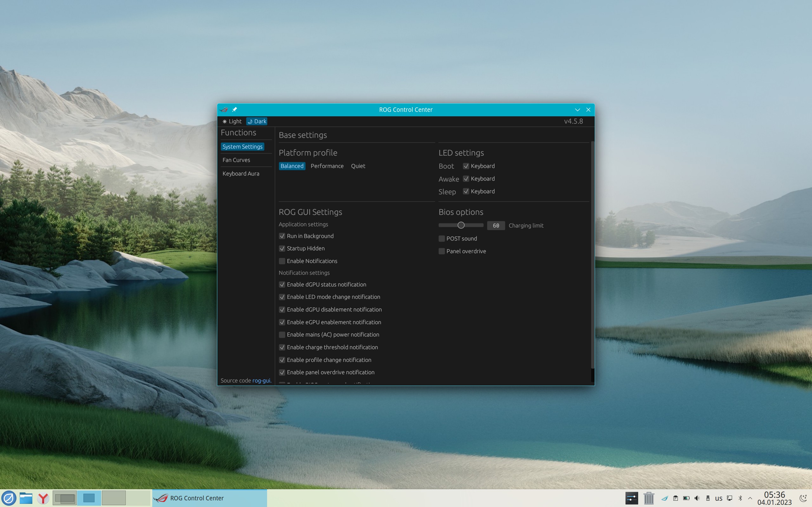Enable the POST sound checkbox
This screenshot has width=812, height=507.
(x=442, y=238)
